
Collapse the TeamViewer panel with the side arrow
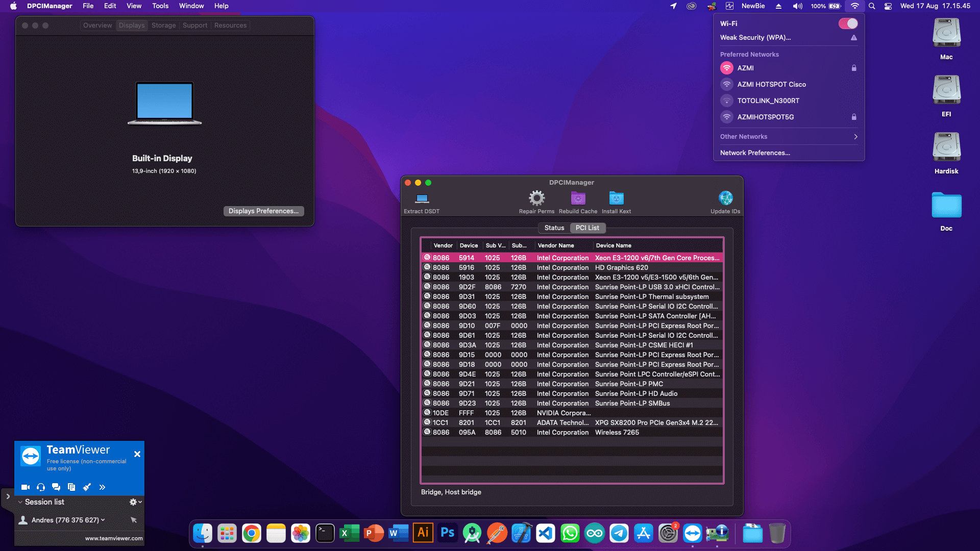(8, 496)
